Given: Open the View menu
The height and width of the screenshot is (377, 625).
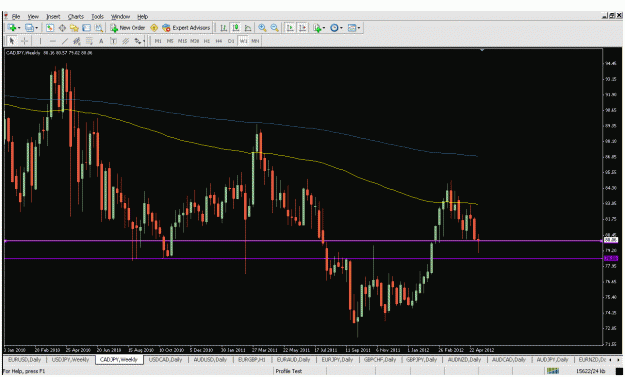Looking at the screenshot, I should pos(33,17).
